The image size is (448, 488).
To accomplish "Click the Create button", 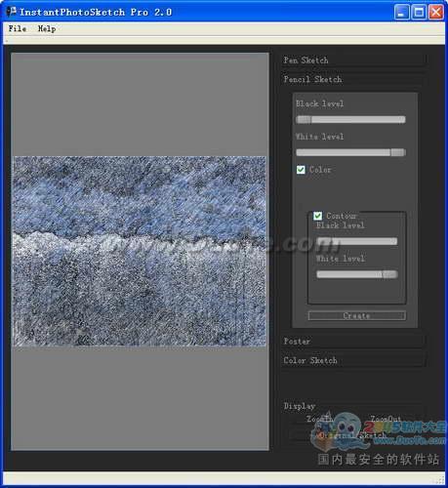I will click(357, 315).
